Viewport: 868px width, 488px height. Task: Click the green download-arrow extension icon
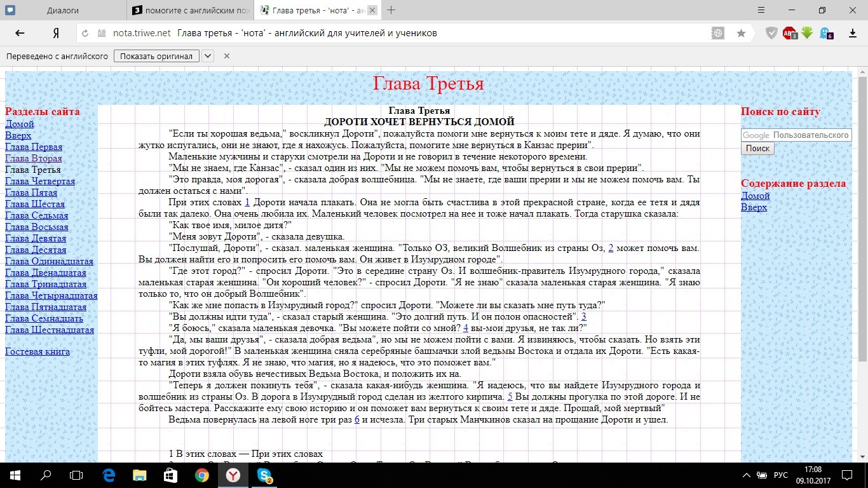(807, 32)
